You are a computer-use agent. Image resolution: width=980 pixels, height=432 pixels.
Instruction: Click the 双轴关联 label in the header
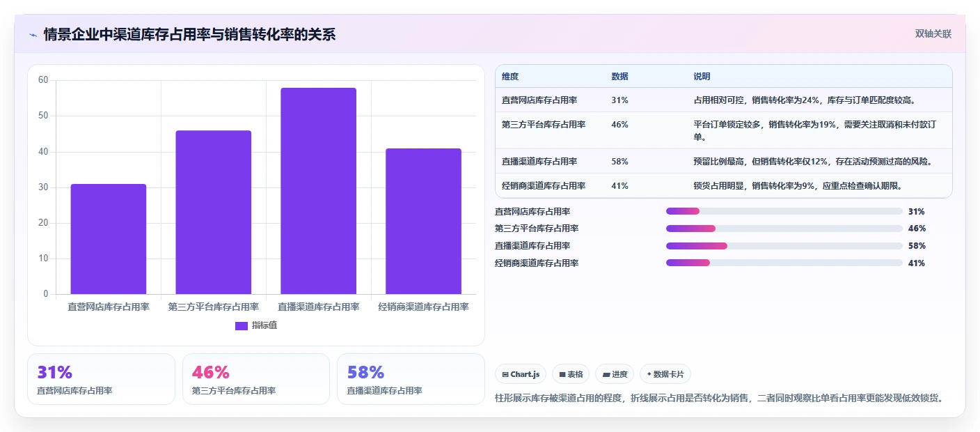(x=933, y=33)
